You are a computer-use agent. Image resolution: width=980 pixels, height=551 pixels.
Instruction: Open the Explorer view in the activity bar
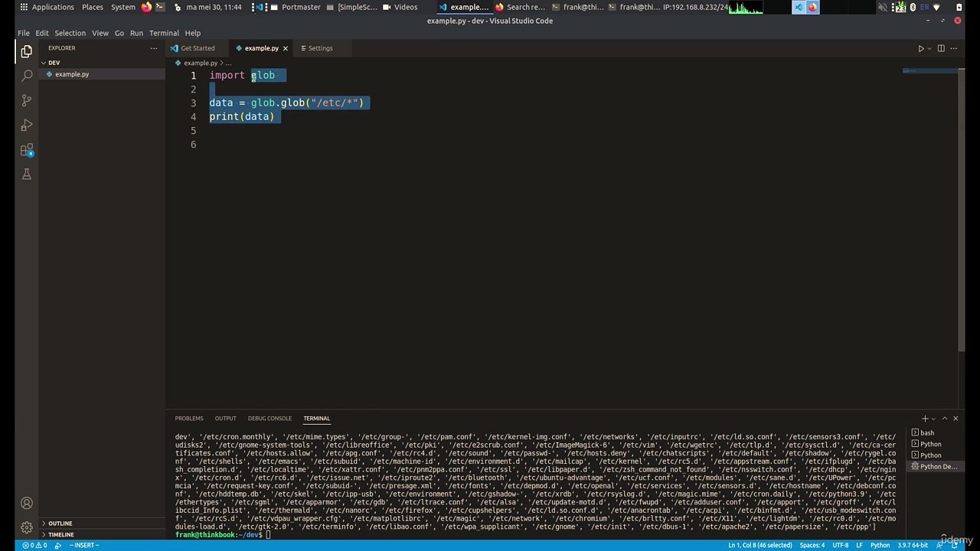tap(27, 51)
